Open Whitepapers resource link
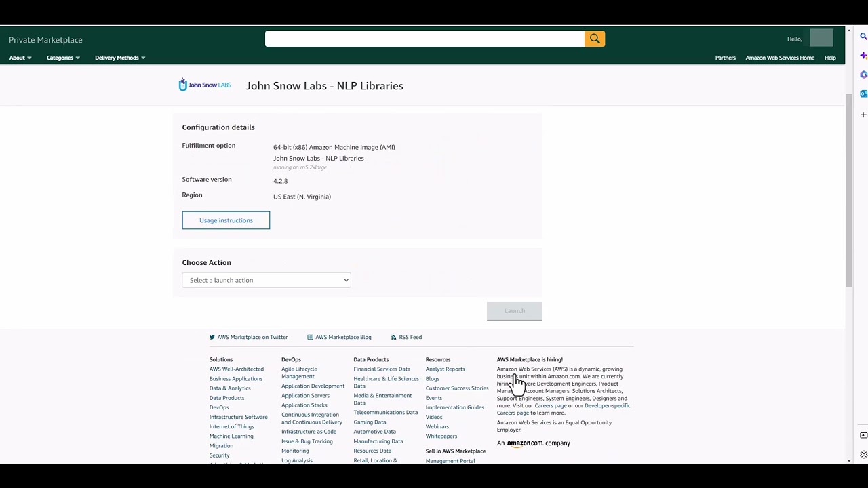The width and height of the screenshot is (868, 488). tap(441, 436)
